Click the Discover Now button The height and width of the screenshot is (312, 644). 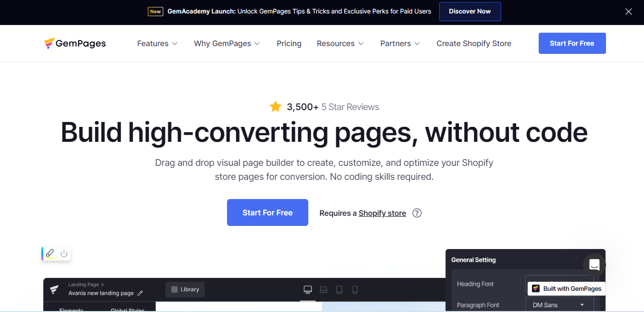(x=470, y=12)
